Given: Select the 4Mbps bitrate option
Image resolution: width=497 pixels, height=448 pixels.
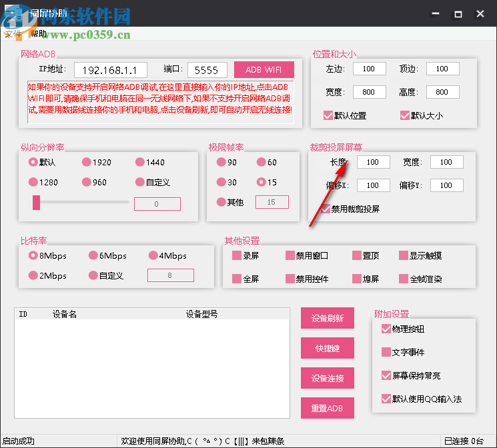Looking at the screenshot, I should (153, 255).
